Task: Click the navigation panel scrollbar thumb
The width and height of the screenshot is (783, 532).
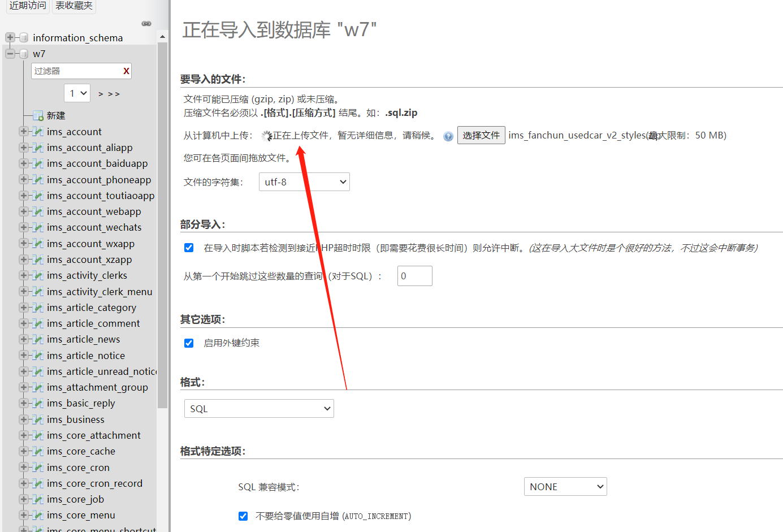Action: point(162,225)
